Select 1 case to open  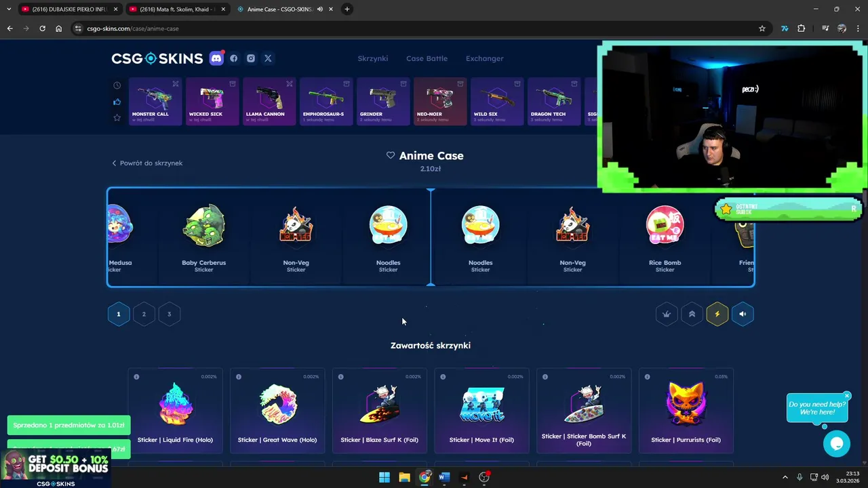[119, 314]
